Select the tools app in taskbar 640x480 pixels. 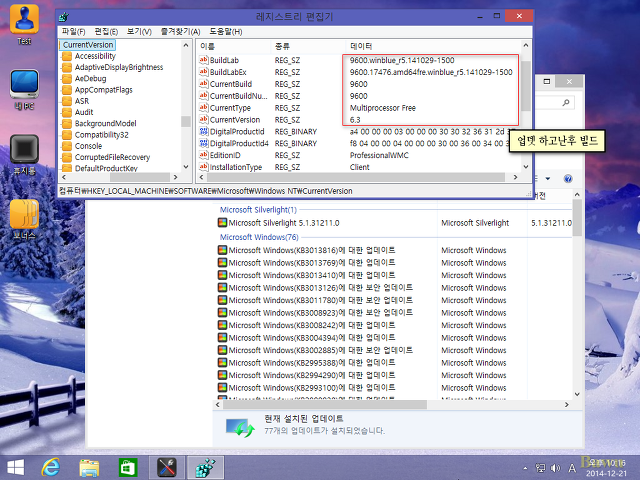[x=167, y=467]
